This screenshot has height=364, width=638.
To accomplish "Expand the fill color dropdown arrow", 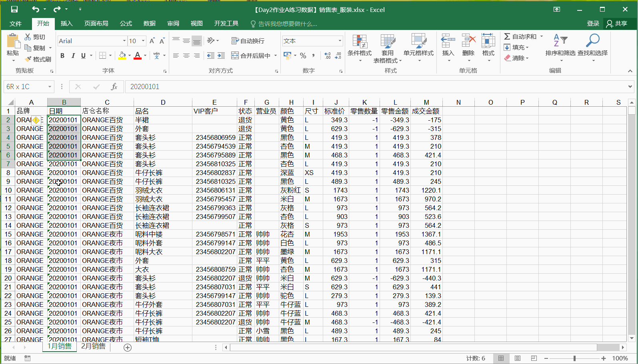I will pos(130,56).
